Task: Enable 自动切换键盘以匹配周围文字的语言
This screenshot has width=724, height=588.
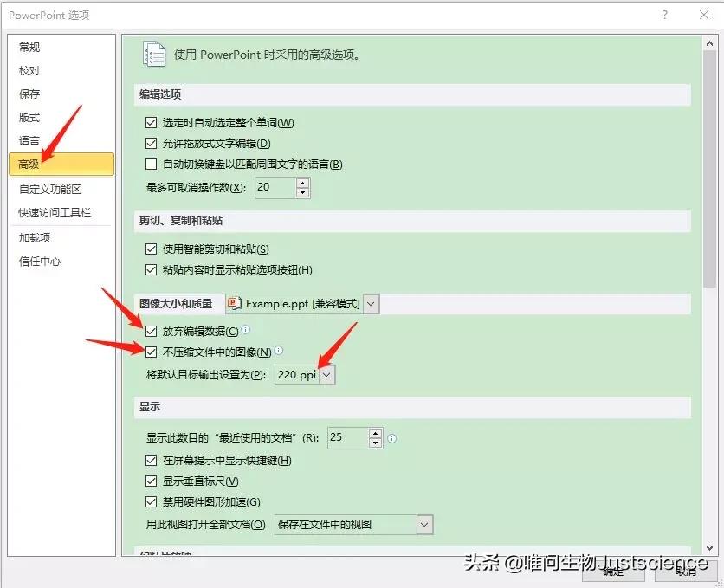Action: 152,165
